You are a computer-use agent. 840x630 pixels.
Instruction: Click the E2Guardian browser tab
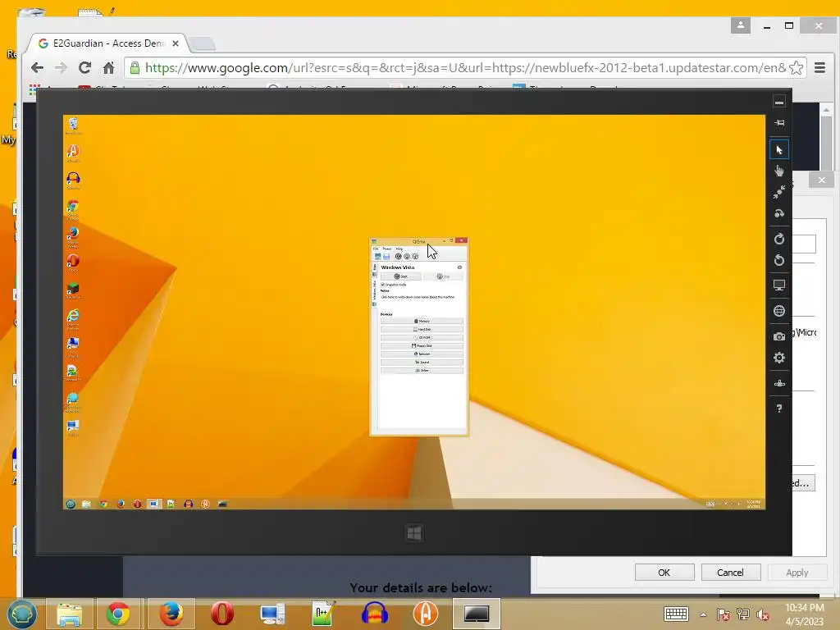pos(108,43)
